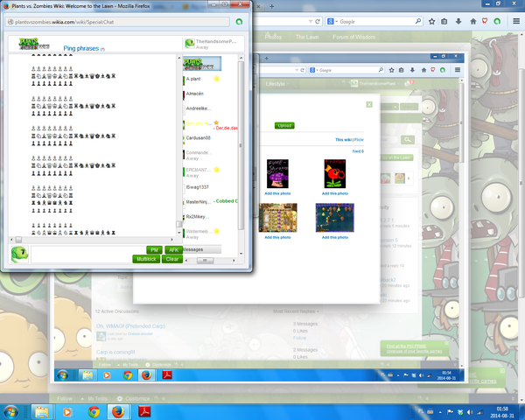Image resolution: width=525 pixels, height=420 pixels.
Task: Click the right arrow on the chat log horizontal scrollbar
Action: pyautogui.click(x=172, y=240)
